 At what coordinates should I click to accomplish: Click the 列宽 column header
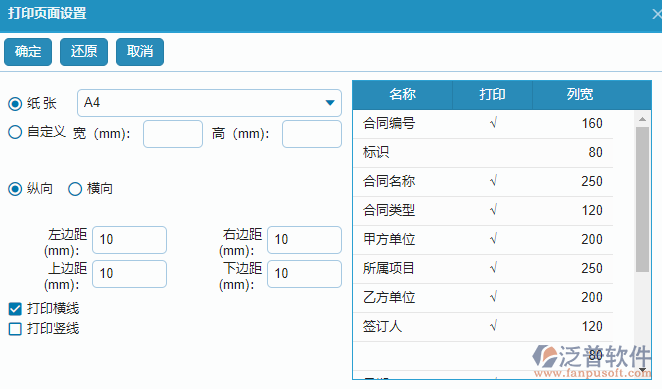[x=580, y=95]
